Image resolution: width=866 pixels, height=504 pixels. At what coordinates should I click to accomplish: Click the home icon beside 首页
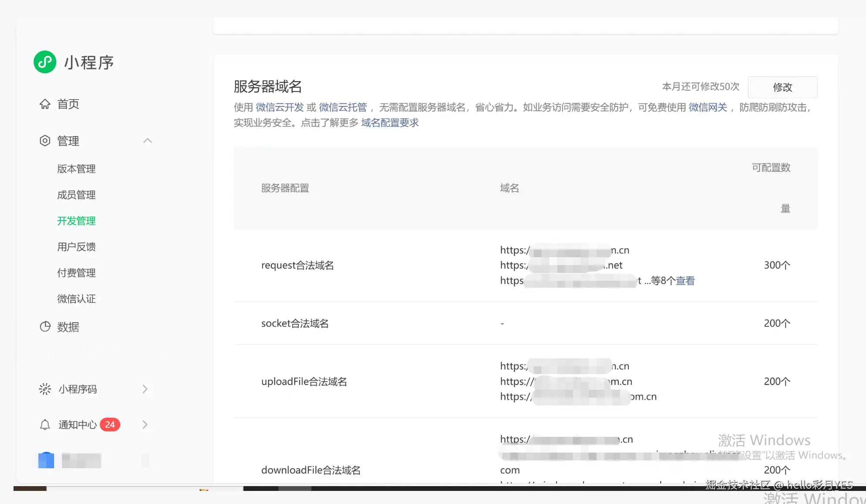click(x=45, y=104)
